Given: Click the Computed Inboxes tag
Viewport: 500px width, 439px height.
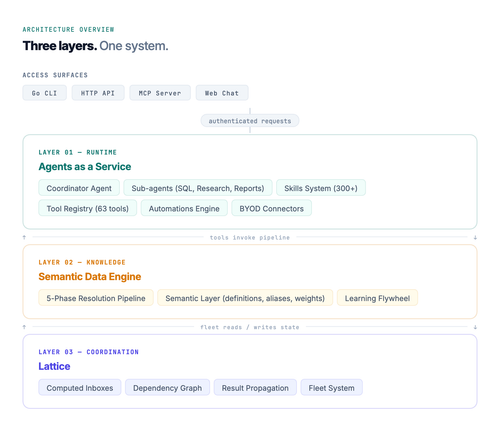Looking at the screenshot, I should (x=80, y=388).
